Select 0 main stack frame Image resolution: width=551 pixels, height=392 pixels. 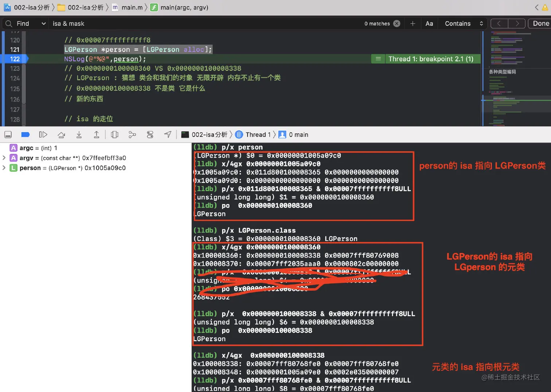[293, 135]
